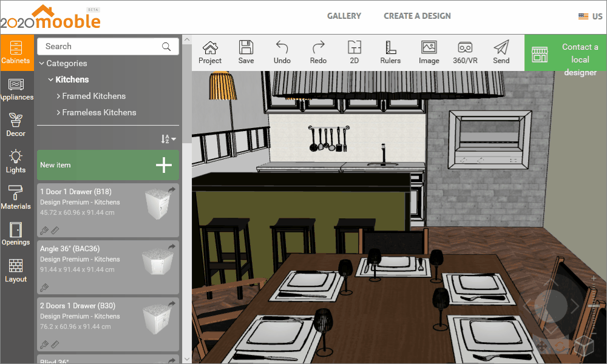This screenshot has width=607, height=364.
Task: Click share arrow on Angle 36" (BAC36)
Action: click(172, 246)
